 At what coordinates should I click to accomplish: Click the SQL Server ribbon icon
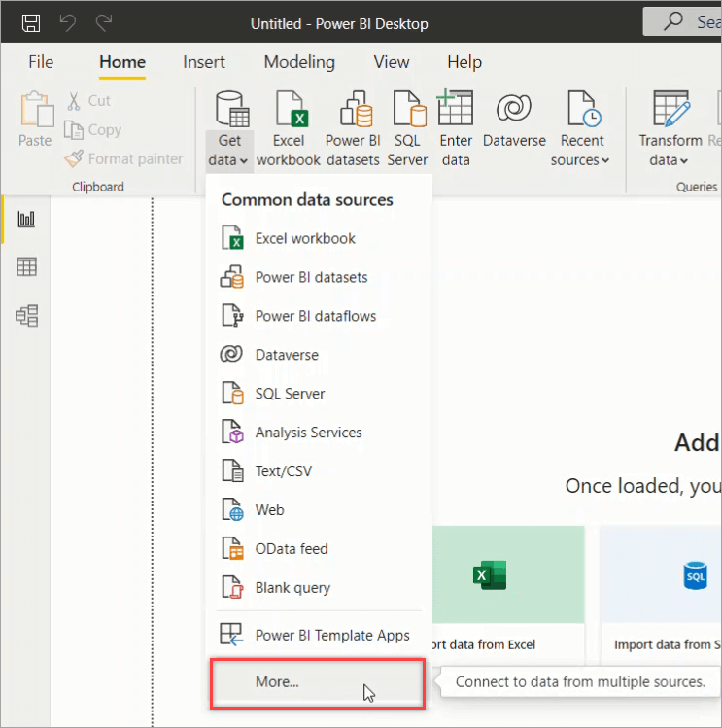(409, 109)
